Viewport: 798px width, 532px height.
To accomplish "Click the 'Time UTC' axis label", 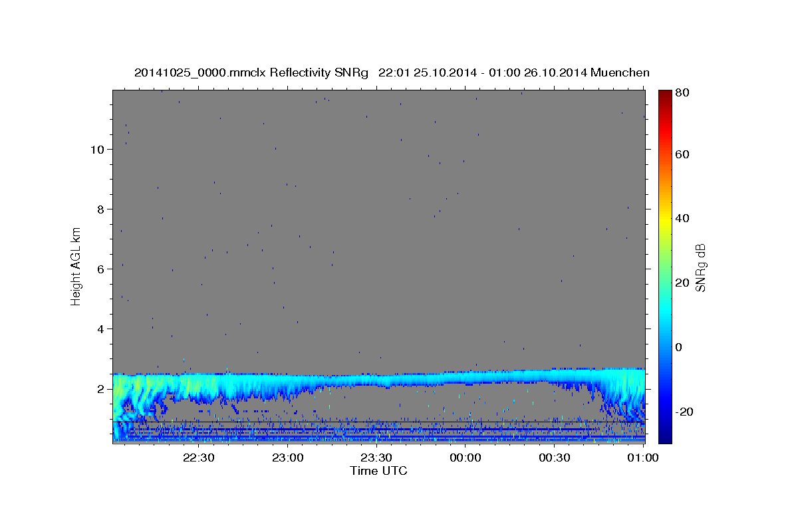I will pos(378,471).
